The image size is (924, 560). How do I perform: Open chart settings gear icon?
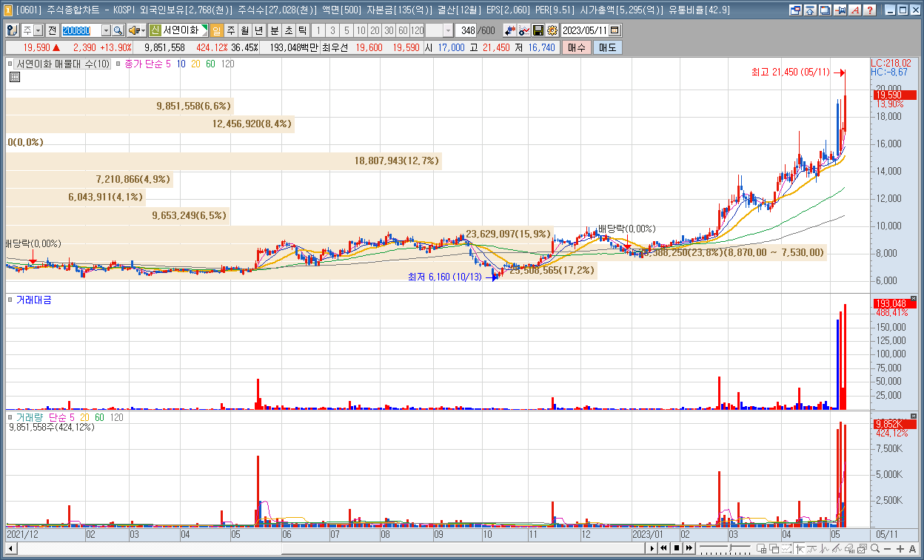point(552,30)
